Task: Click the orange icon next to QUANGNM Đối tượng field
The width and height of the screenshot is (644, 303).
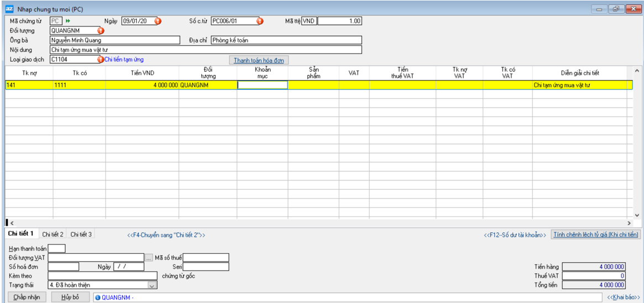Action: 101,30
